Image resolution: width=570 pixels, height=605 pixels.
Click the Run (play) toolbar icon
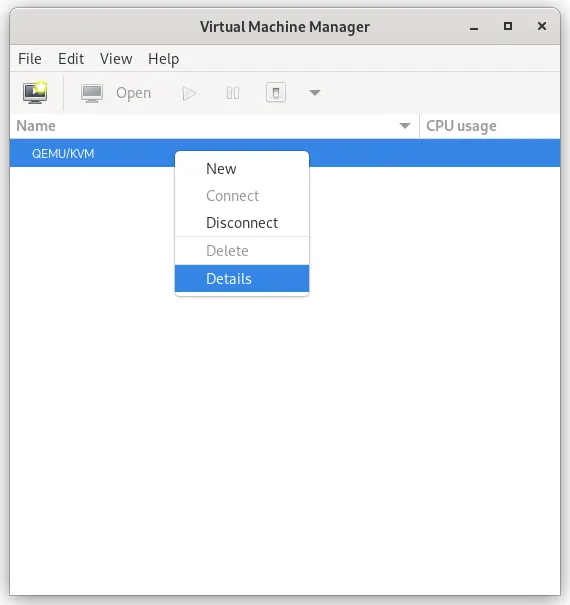click(189, 93)
